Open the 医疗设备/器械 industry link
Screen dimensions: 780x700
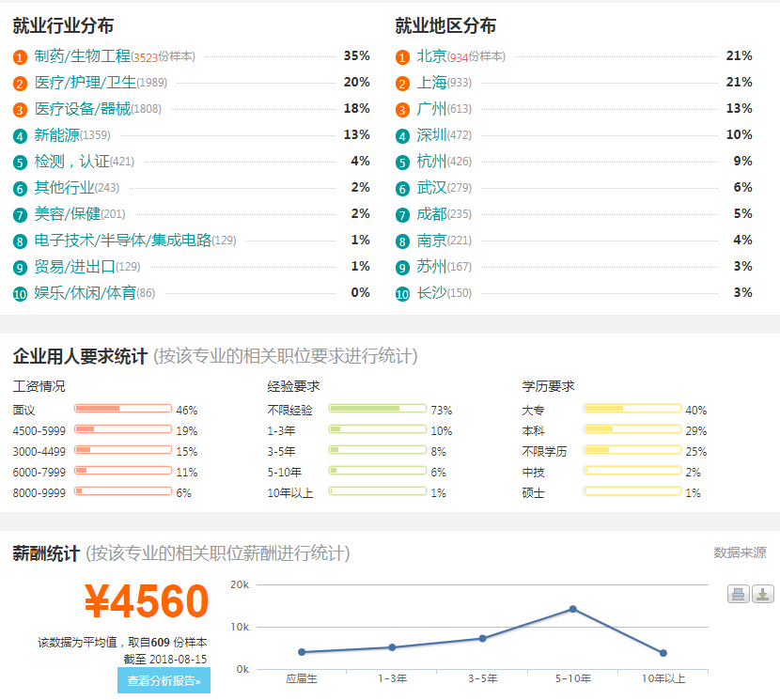[x=83, y=109]
